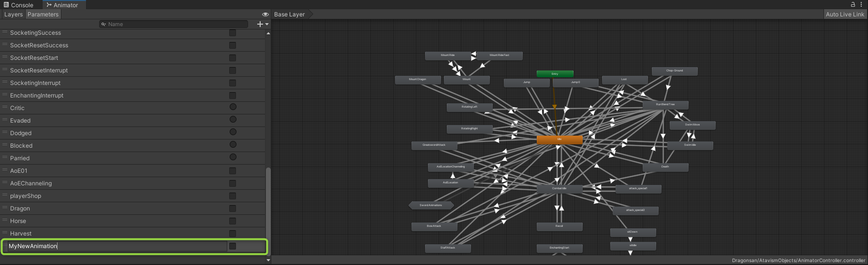Switch to the Console tab
Image resolution: width=868 pixels, height=265 pixels.
19,5
